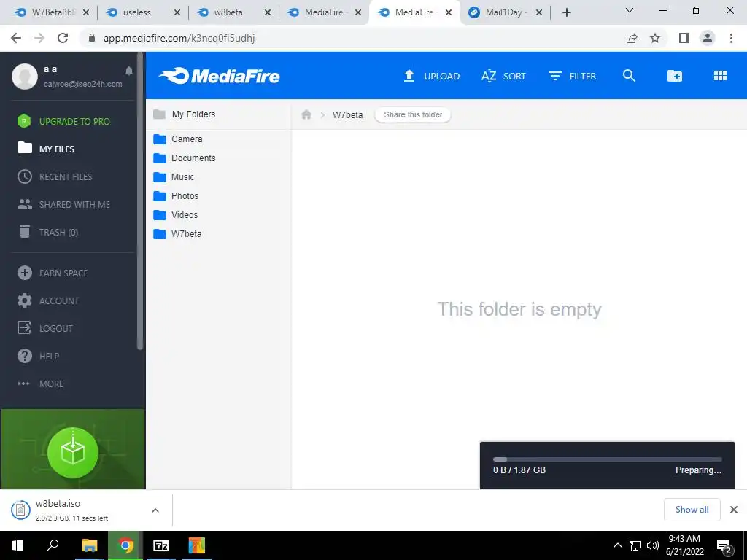Select My Folders root
Screen dimensions: 747x560
[x=185, y=114]
